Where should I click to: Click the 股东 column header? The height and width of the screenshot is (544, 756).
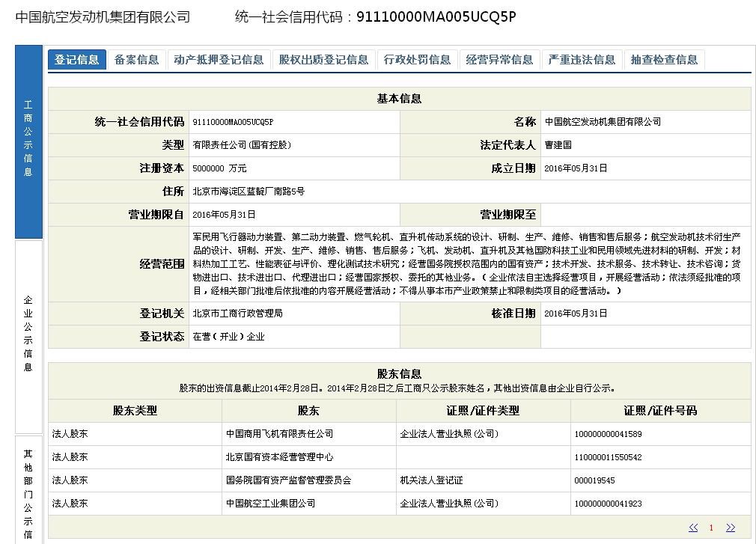tap(308, 411)
